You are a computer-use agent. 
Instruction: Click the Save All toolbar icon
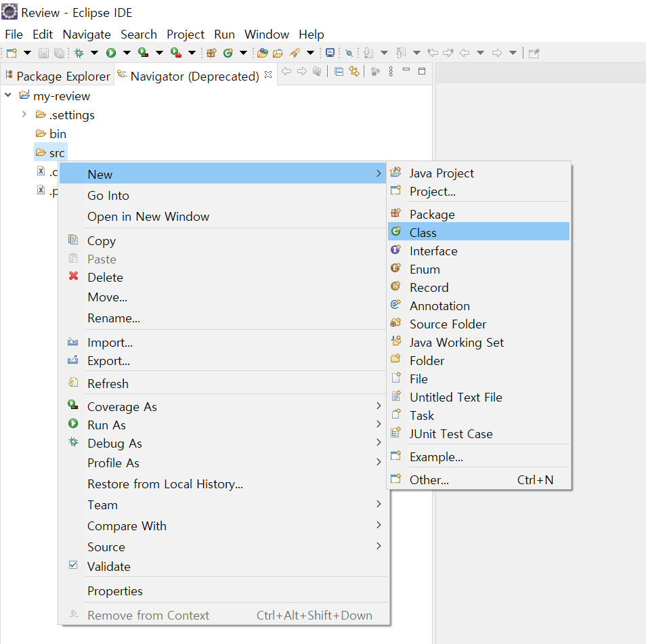pyautogui.click(x=60, y=53)
